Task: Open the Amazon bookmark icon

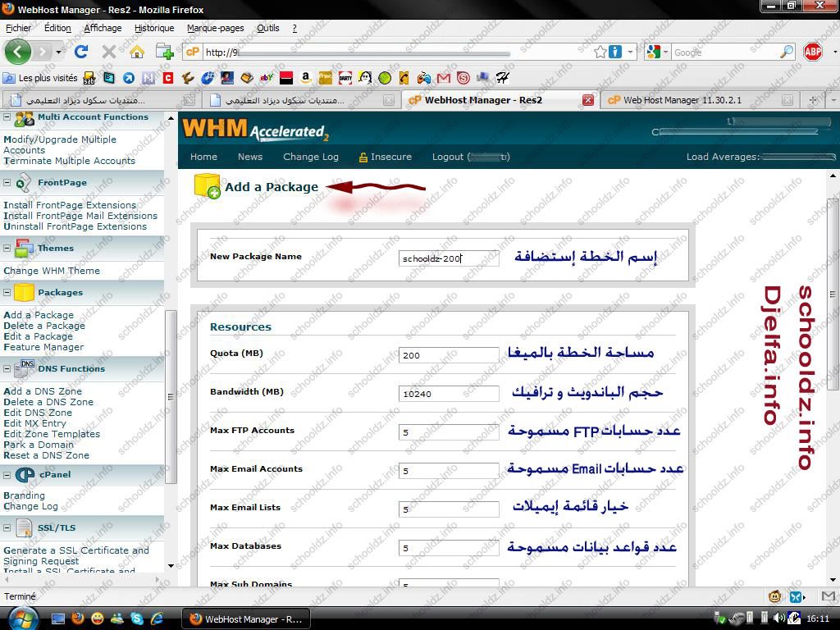Action: (x=305, y=78)
